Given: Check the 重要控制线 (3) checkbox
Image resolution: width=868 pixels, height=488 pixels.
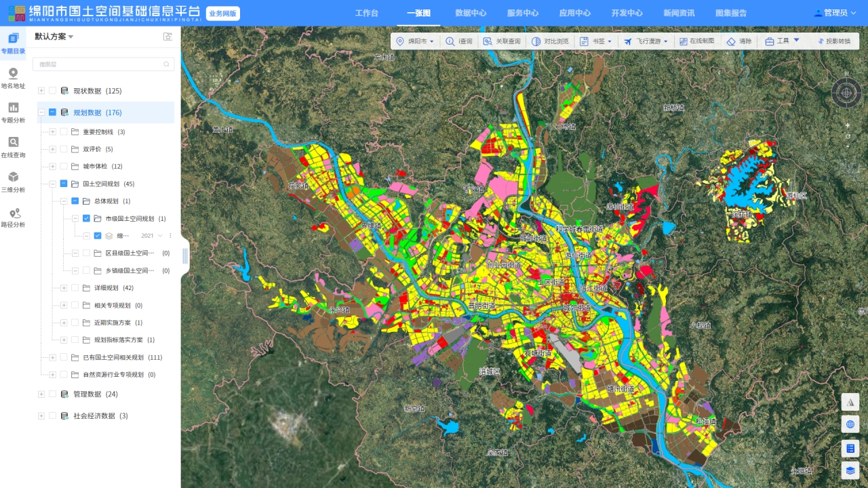Looking at the screenshot, I should point(64,131).
